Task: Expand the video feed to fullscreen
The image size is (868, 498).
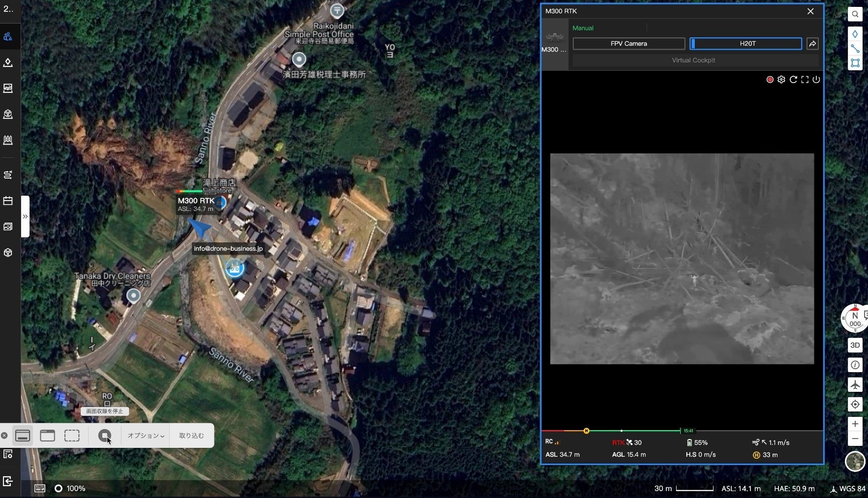Action: pos(805,80)
